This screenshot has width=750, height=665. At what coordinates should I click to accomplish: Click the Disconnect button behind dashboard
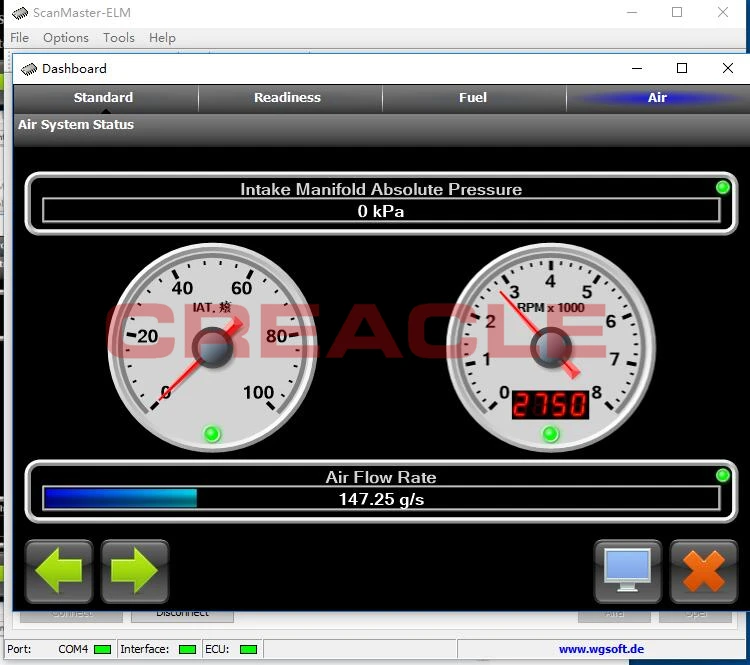(x=182, y=615)
